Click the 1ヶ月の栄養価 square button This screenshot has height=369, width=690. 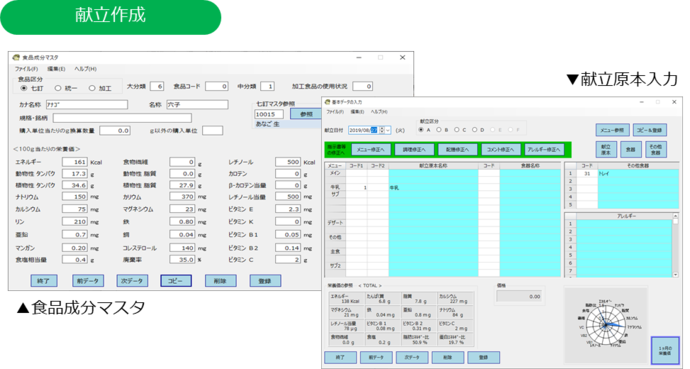click(665, 351)
